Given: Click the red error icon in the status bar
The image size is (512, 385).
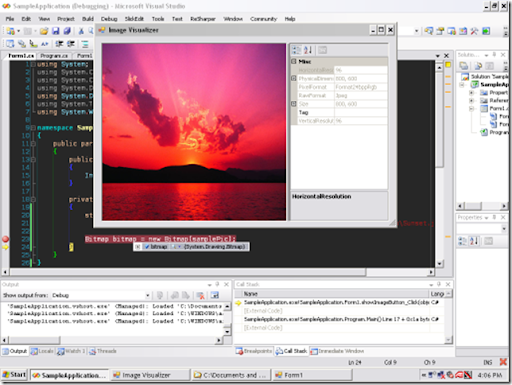Looking at the screenshot, I should 503,362.
